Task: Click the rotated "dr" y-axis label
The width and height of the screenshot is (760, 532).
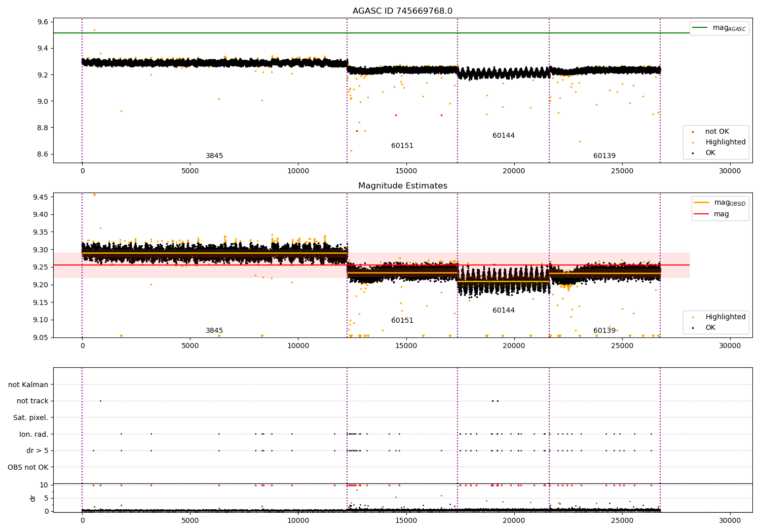Action: click(33, 498)
